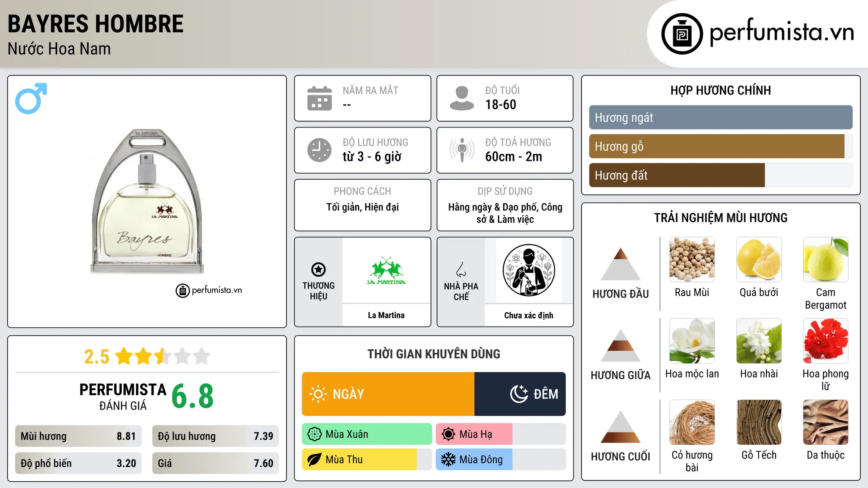
Task: Click the BAYRES HOMBRE title
Action: [96, 24]
